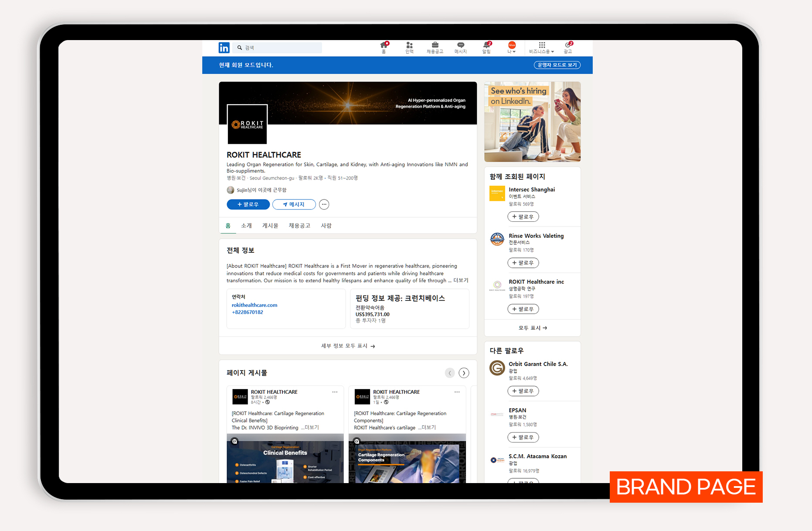Viewport: 812px width, 531px height.
Task: Follow ROKIT HEALTHCARE with the blue 팔로우 button
Action: pyautogui.click(x=248, y=204)
